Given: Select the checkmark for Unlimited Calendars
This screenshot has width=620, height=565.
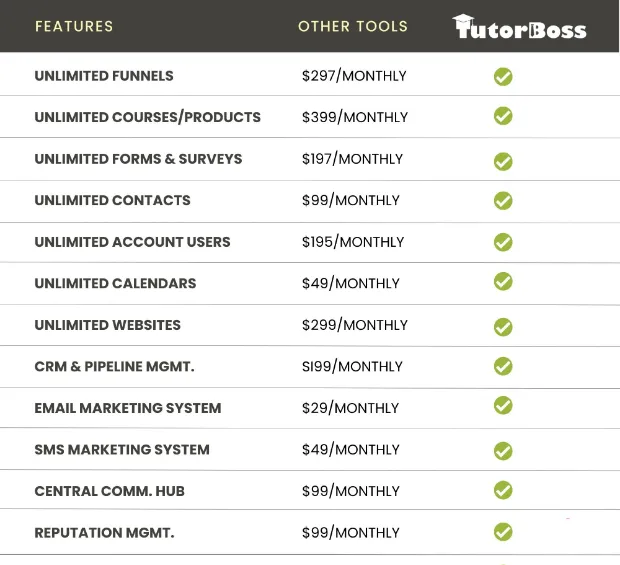Looking at the screenshot, I should coord(503,281).
